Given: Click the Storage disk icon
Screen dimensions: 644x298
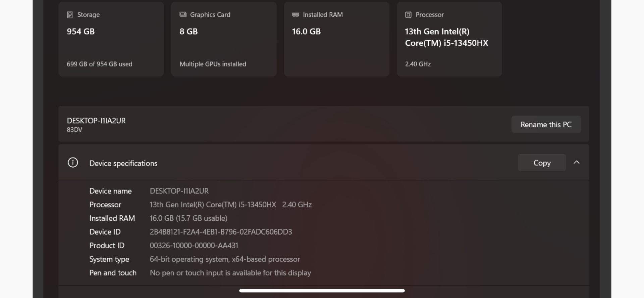Looking at the screenshot, I should tap(70, 15).
